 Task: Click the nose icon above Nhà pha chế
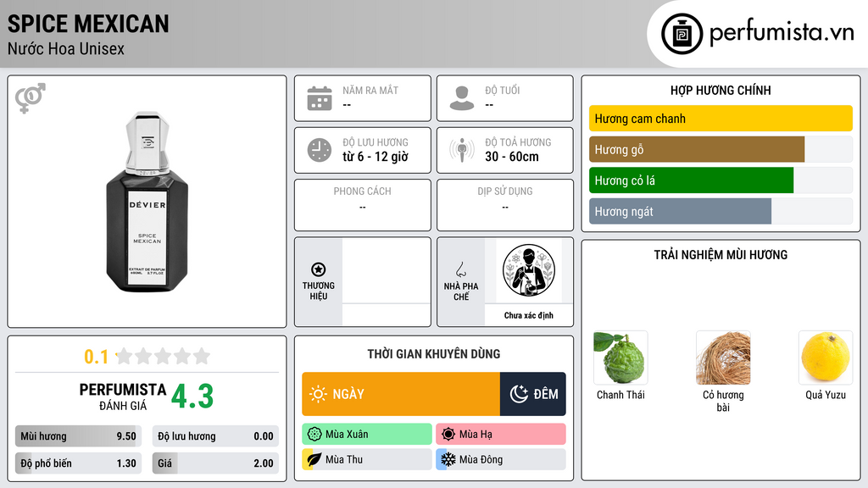[x=460, y=269]
